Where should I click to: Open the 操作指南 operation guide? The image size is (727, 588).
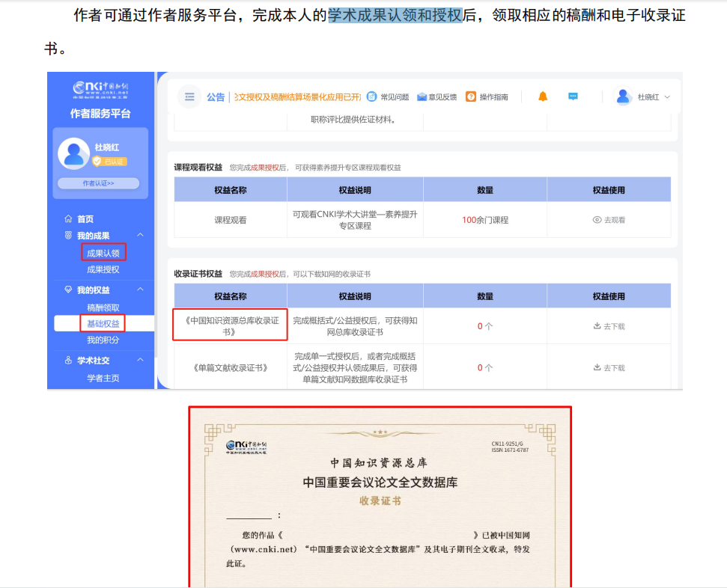click(x=472, y=97)
